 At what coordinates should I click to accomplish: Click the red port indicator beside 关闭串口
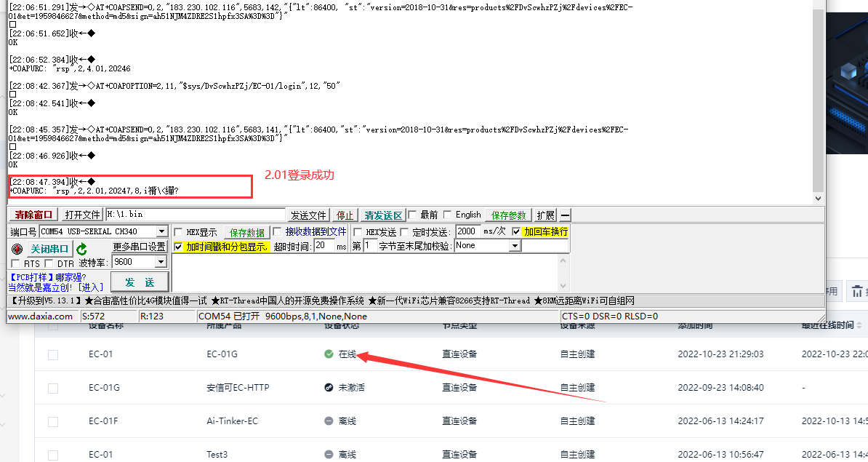point(16,248)
